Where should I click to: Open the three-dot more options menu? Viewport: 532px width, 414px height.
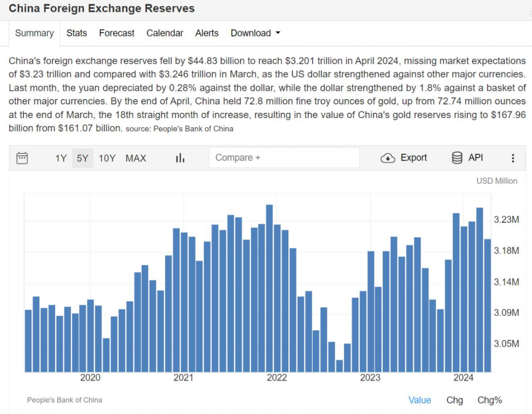click(x=513, y=158)
